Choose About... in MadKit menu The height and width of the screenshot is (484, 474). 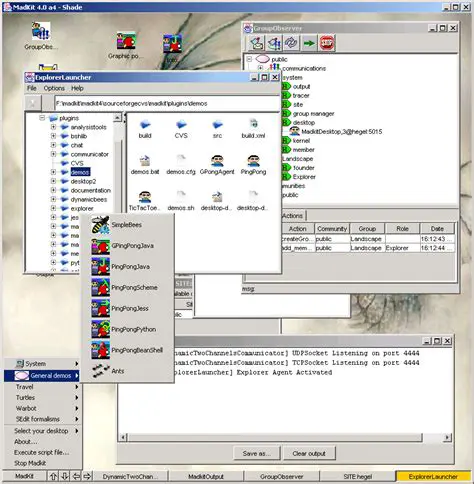(42, 442)
